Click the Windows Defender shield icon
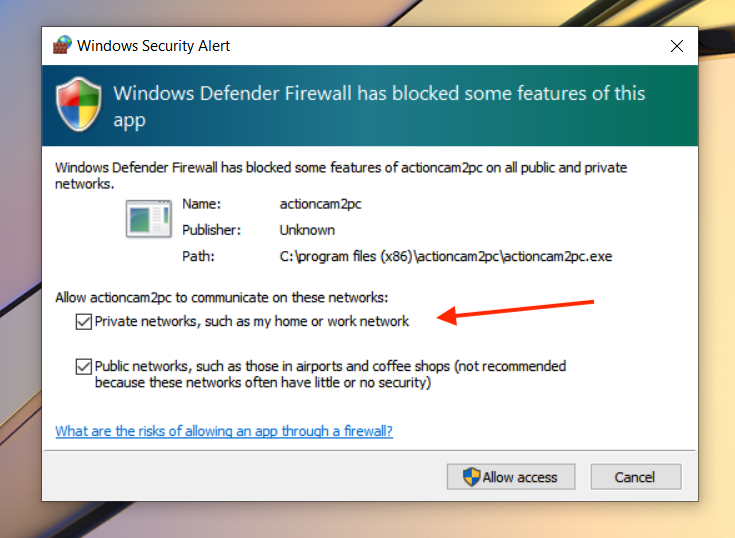The image size is (735, 538). 78,105
